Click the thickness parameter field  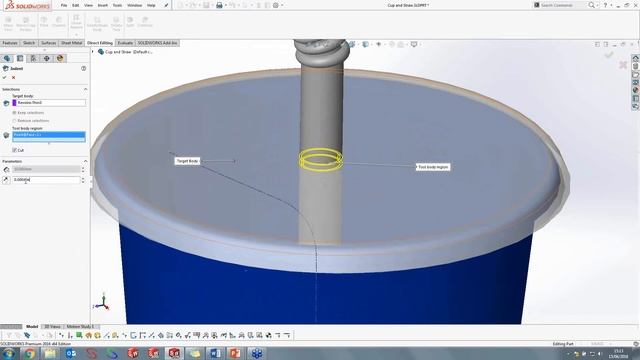(46, 169)
